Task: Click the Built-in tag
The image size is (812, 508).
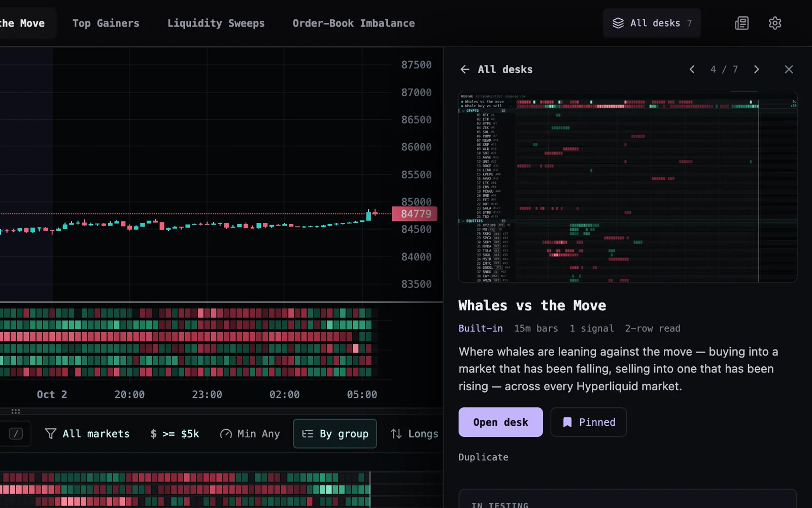Action: 481,329
